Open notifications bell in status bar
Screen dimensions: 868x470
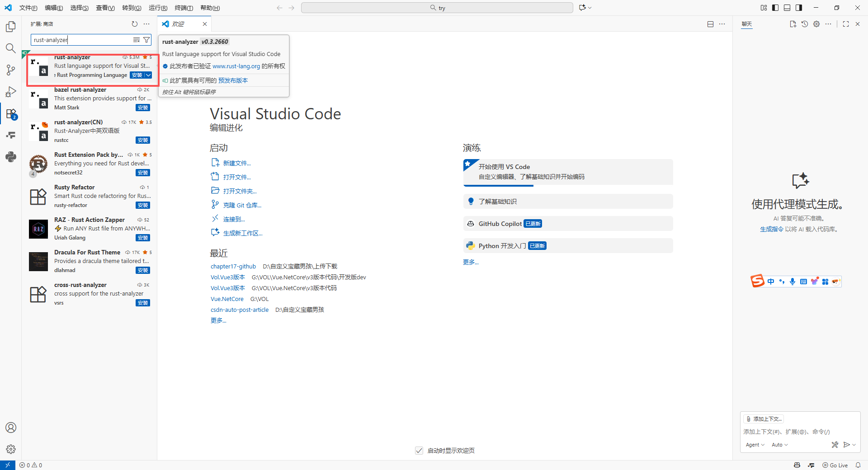coord(858,465)
